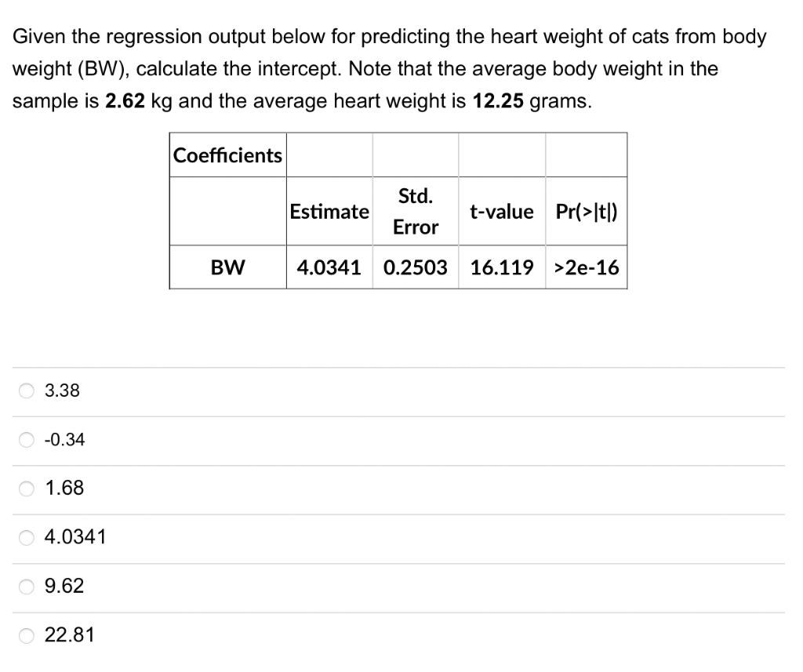Click the 0.2503 standard error cell
The width and height of the screenshot is (803, 672).
(x=415, y=267)
